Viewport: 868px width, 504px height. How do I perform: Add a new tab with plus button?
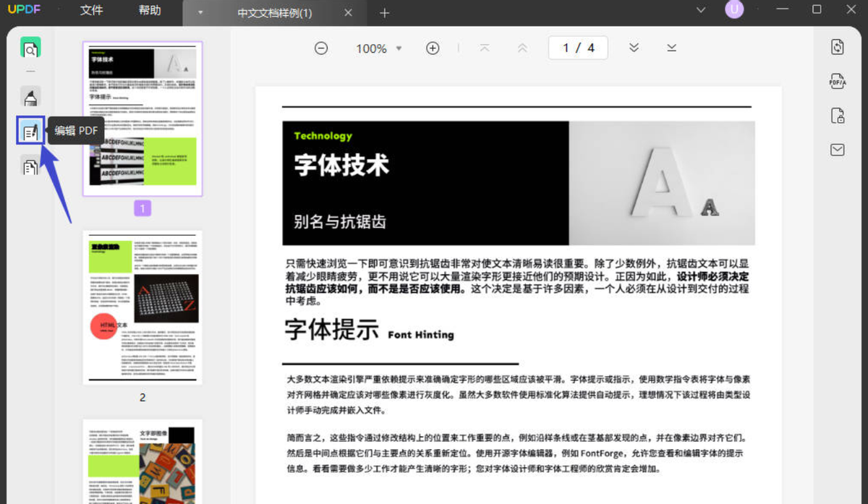(384, 13)
